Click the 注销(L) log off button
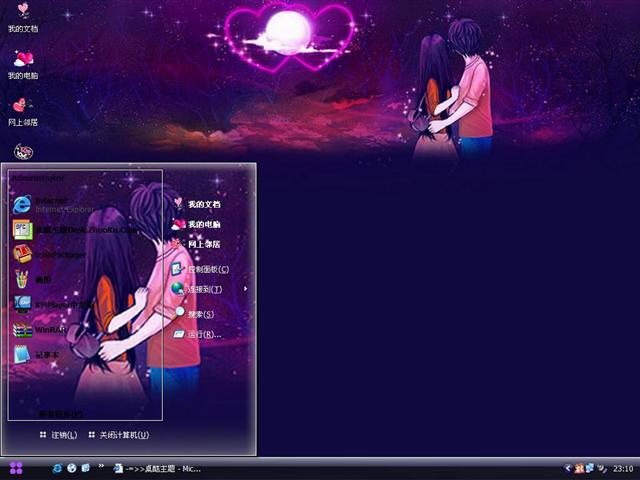Image resolution: width=640 pixels, height=480 pixels. (x=58, y=435)
